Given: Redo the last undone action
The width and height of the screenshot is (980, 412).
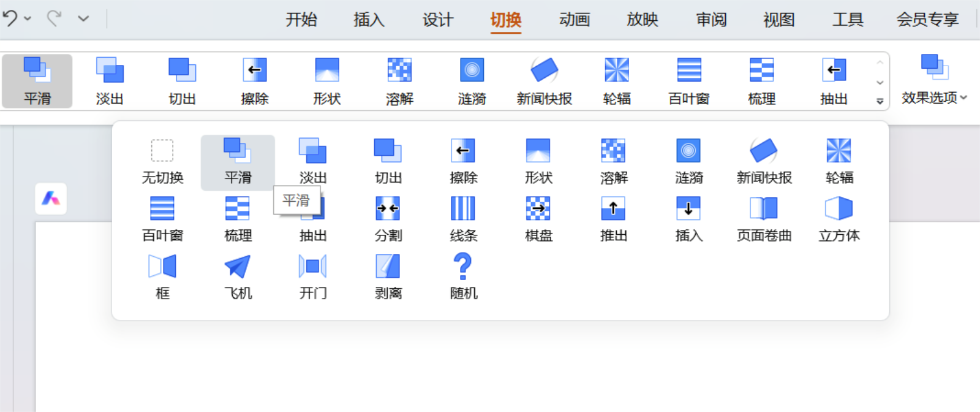Looking at the screenshot, I should [55, 18].
